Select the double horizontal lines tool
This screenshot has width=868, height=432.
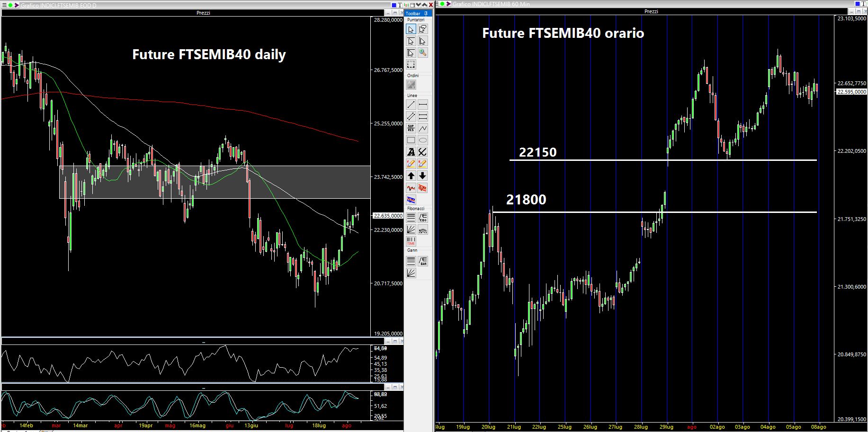[x=423, y=116]
